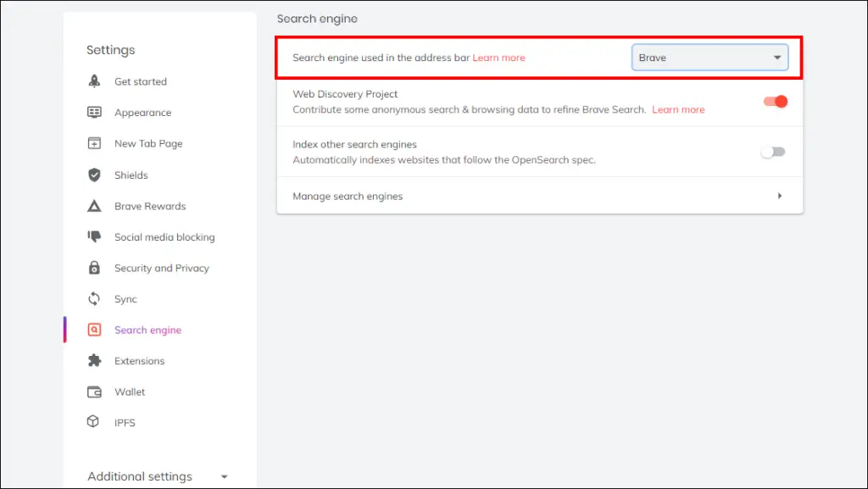
Task: Click the Sync arrows icon
Action: (x=94, y=298)
